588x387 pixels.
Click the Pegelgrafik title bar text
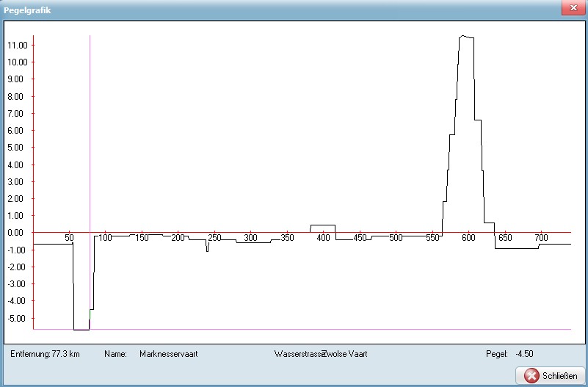click(28, 11)
